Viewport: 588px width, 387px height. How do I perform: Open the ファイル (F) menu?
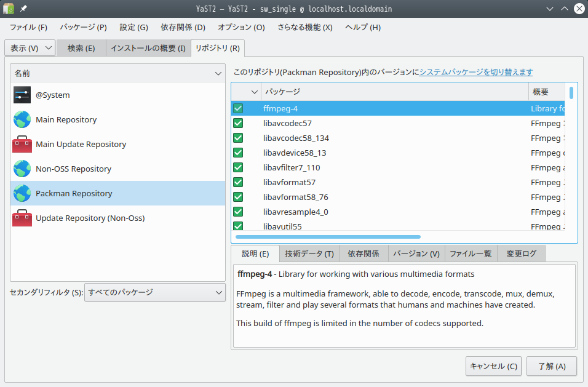click(28, 27)
